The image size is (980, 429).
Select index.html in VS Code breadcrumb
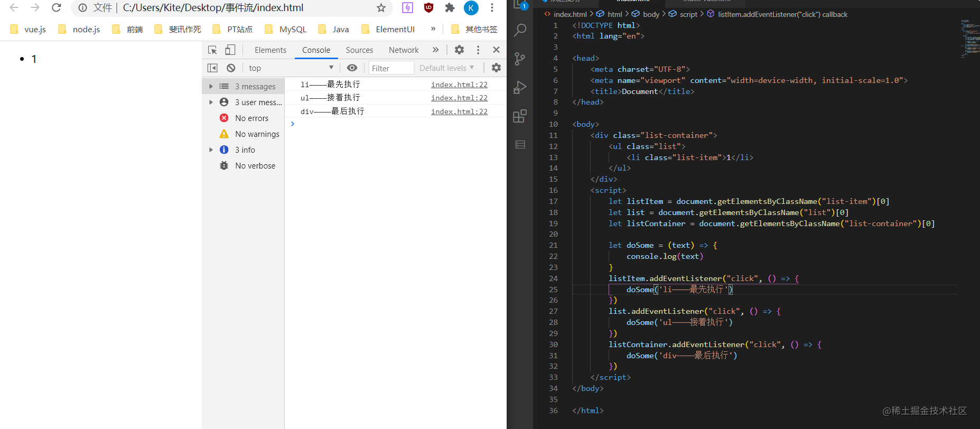point(570,14)
